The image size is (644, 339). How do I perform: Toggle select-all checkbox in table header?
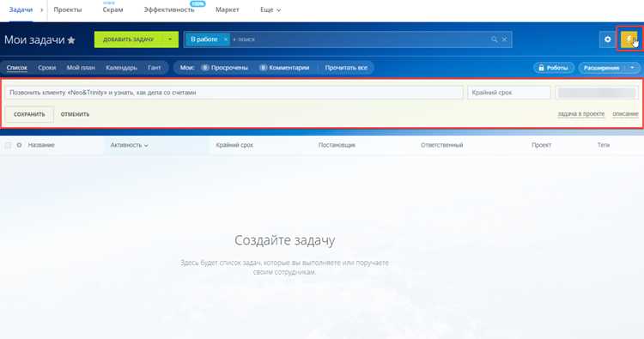click(8, 145)
